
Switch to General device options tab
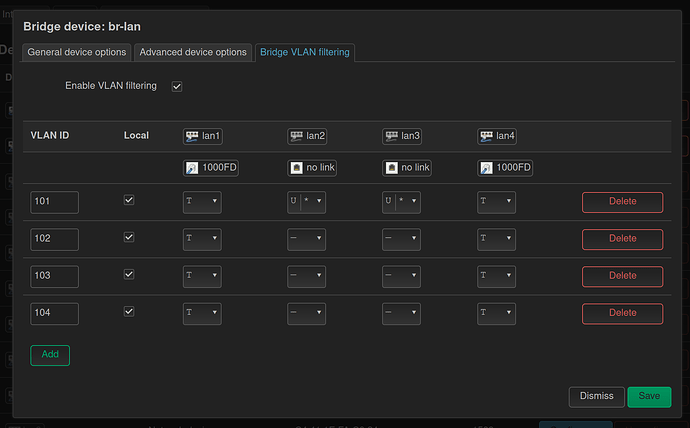pos(77,52)
